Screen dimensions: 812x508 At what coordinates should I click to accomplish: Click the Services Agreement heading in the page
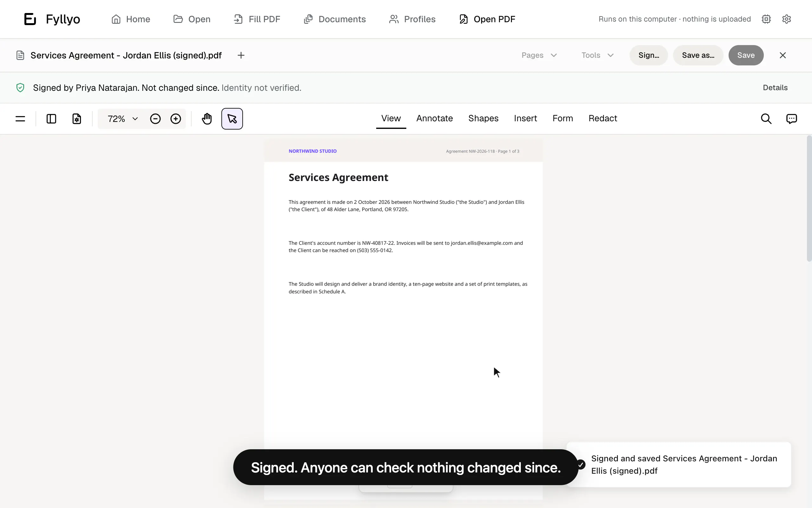[338, 177]
